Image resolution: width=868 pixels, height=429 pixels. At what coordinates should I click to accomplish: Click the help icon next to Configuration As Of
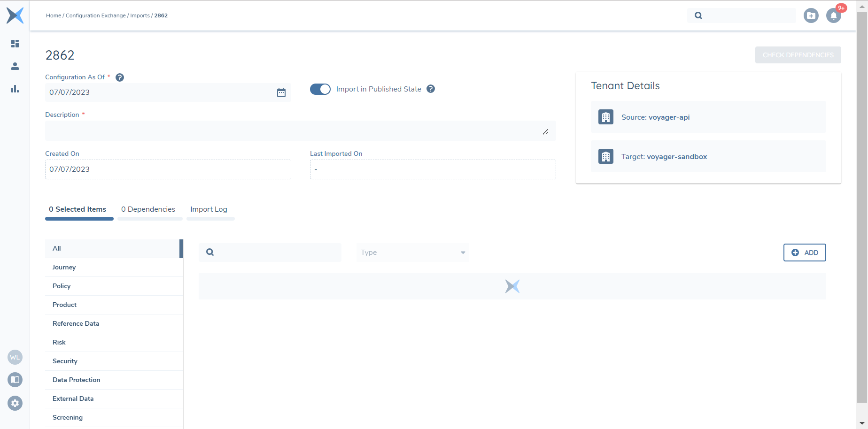pyautogui.click(x=120, y=77)
